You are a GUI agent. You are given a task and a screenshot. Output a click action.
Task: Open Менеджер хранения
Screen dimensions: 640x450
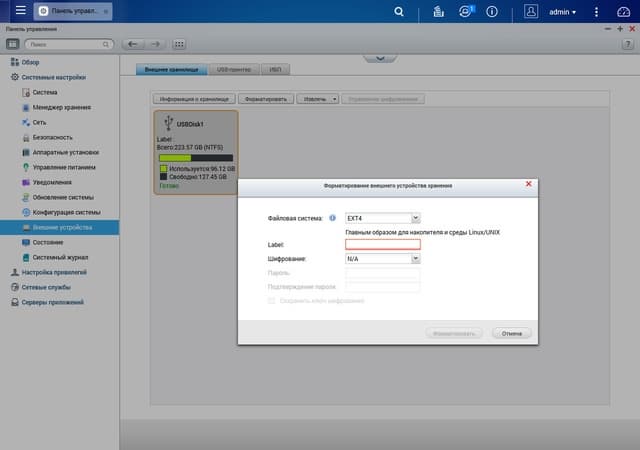pos(62,107)
